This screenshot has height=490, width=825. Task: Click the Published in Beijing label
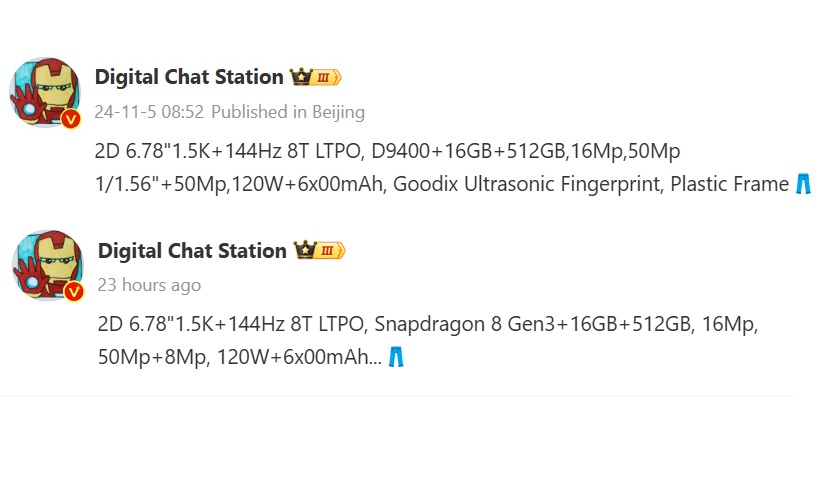coord(288,112)
